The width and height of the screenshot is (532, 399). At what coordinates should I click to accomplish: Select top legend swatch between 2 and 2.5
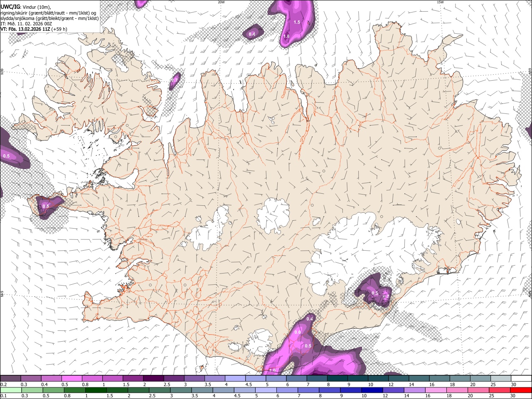tap(153, 379)
